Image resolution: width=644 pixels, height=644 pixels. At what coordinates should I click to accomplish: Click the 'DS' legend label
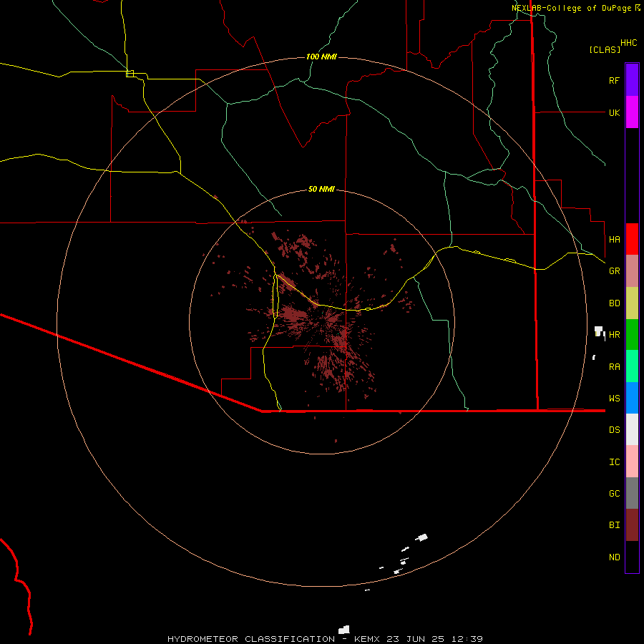614,430
